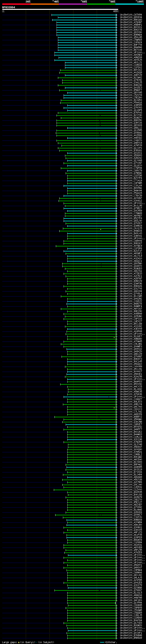
Task: Select the UniRef100_C6J1I5 label
Action: click(131, 228)
